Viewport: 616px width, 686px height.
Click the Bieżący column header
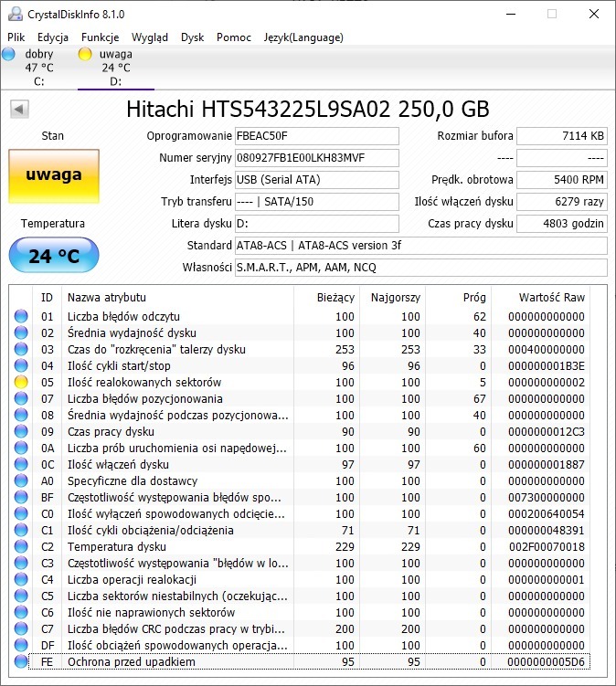(326, 298)
